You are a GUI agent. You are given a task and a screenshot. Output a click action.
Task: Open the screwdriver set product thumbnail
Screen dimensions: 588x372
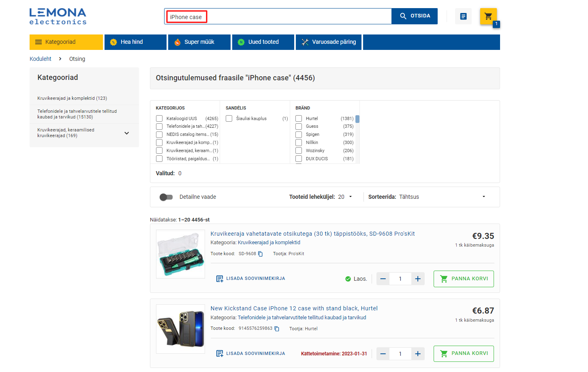pos(181,254)
